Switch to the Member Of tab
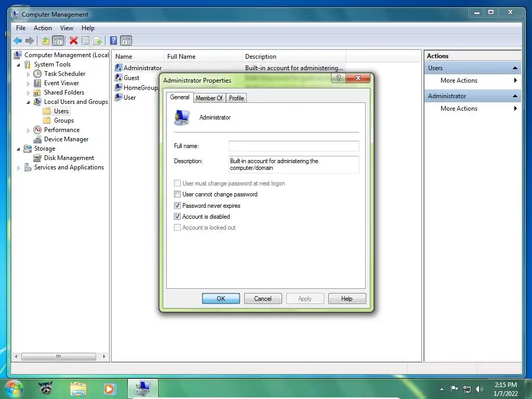 pyautogui.click(x=209, y=98)
